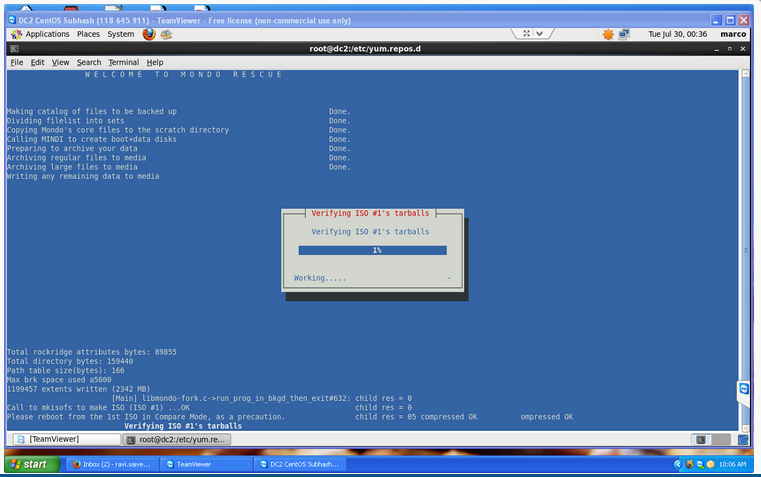Switch to the Inbox browser taskbar button
761x477 pixels.
coord(108,464)
